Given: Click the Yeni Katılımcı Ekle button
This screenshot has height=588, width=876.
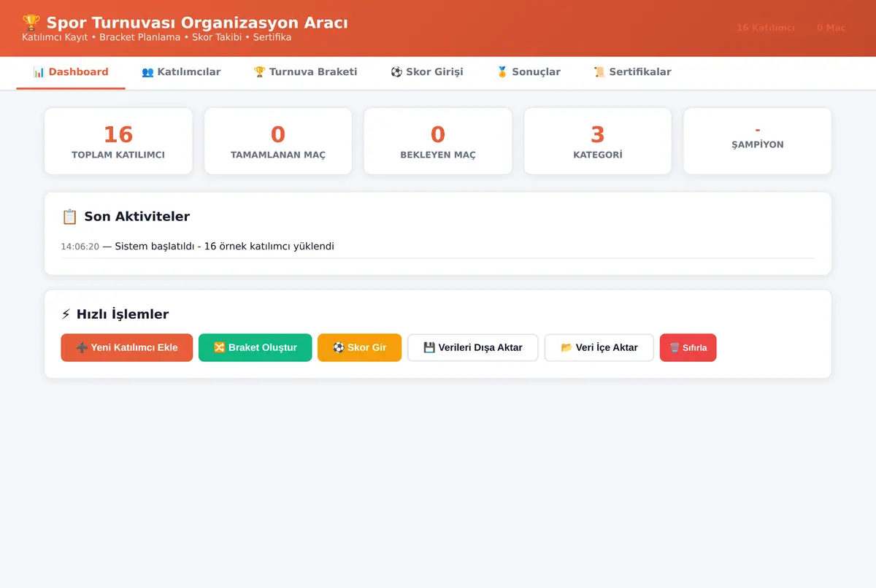Looking at the screenshot, I should (127, 348).
